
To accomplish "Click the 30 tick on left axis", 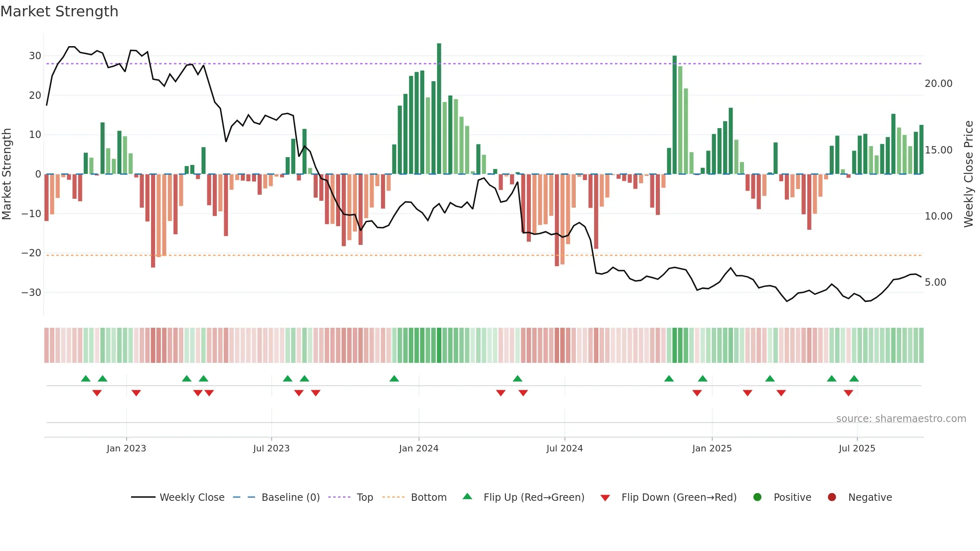I will (x=35, y=56).
